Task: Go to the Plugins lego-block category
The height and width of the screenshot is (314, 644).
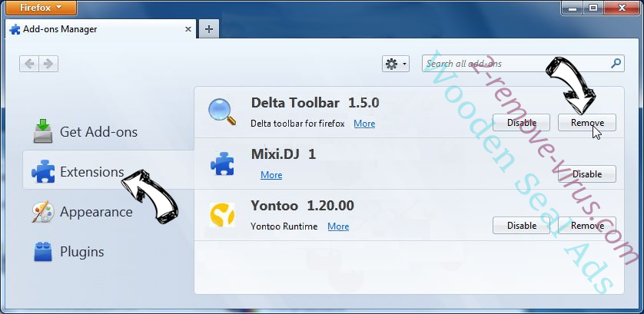Action: click(81, 252)
